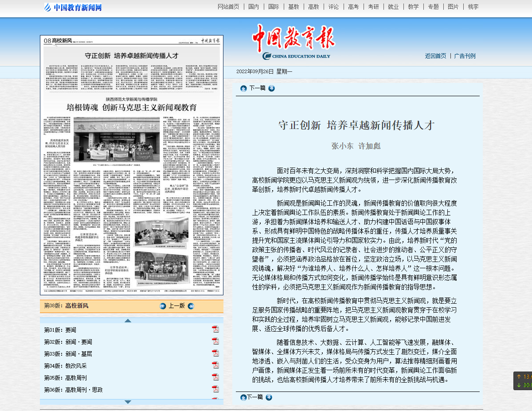This screenshot has width=532, height=411.
Task: Click the down-arrow icon right of 上一版
Action: click(x=191, y=306)
